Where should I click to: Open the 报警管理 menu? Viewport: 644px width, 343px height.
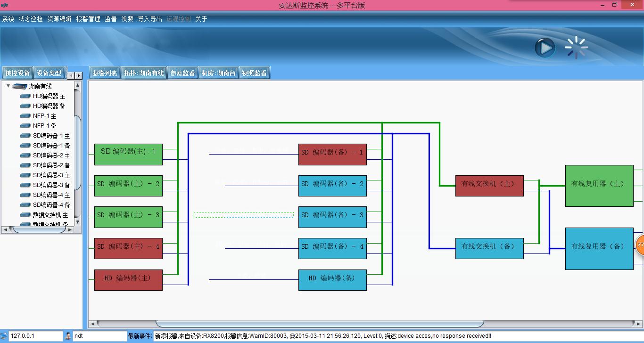(88, 19)
